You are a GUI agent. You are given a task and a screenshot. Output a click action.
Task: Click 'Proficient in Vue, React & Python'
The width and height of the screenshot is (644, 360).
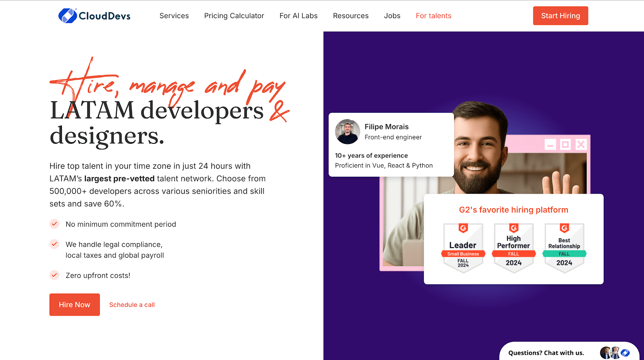click(384, 166)
